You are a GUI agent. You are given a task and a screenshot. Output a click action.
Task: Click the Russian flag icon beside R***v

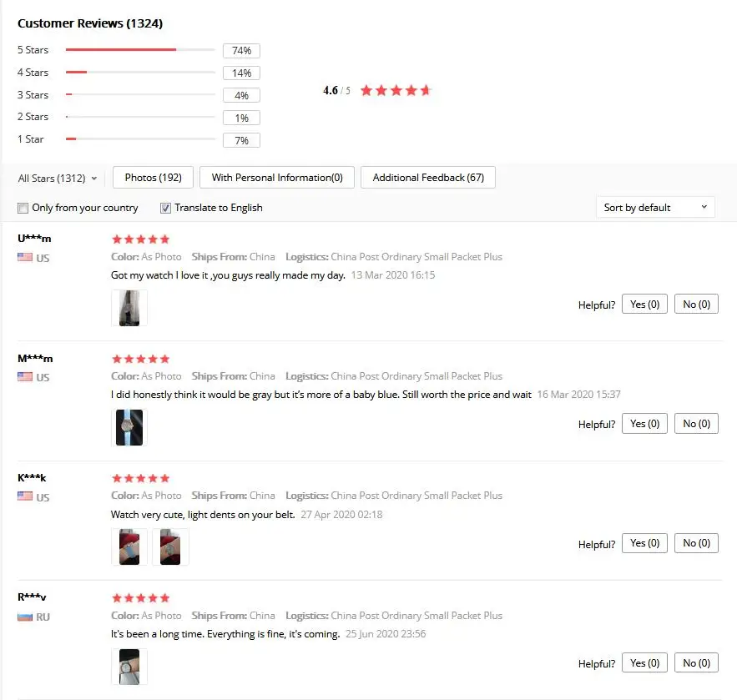tap(25, 617)
